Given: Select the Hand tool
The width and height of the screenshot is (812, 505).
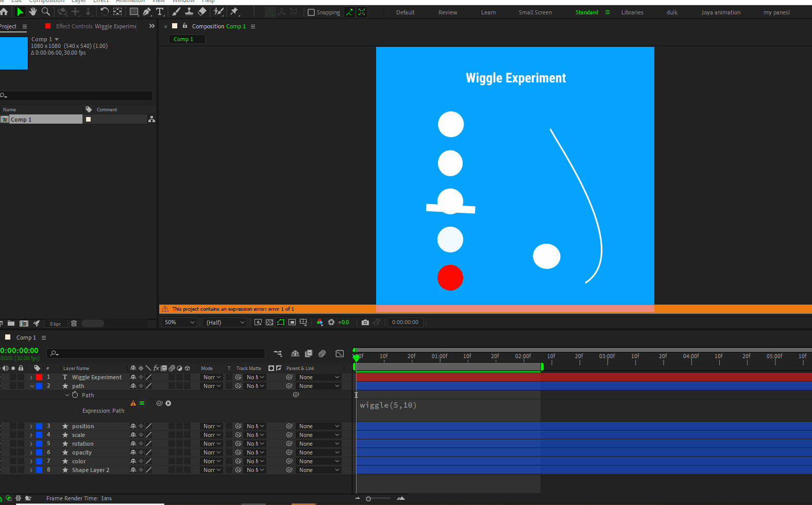Looking at the screenshot, I should click(33, 12).
